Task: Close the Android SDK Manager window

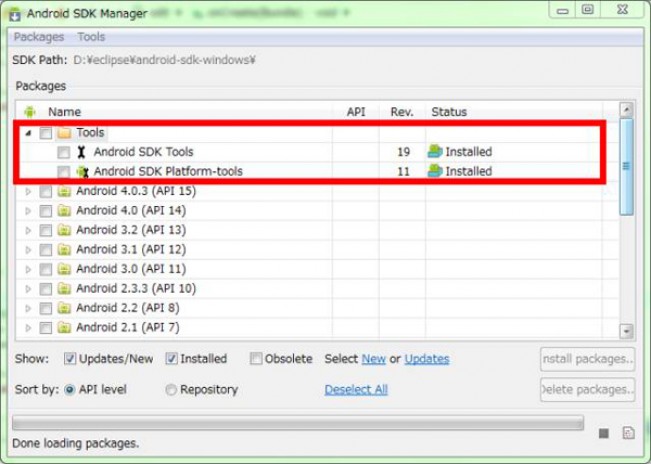Action: point(622,10)
